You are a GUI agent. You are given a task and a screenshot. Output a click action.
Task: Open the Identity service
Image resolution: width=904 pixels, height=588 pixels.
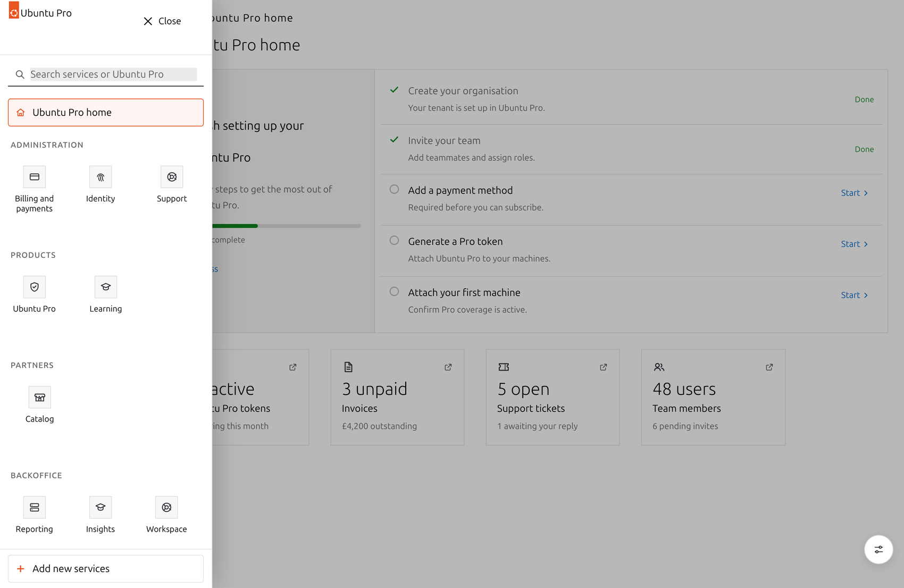101,184
